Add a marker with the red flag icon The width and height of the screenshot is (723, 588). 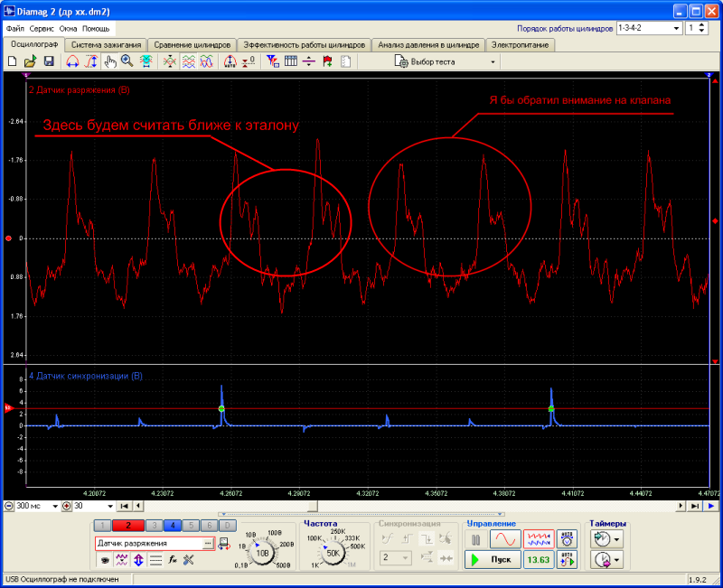(327, 61)
